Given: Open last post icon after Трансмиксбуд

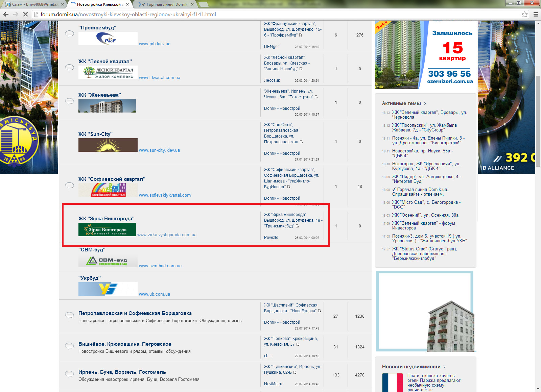Looking at the screenshot, I should (297, 226).
